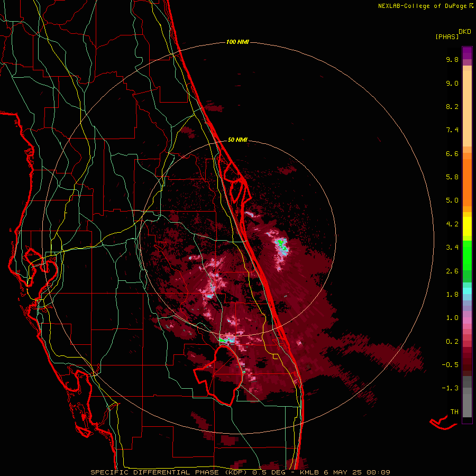This screenshot has width=476, height=476.
Task: Click the 7.4 legend value
Action: (452, 130)
